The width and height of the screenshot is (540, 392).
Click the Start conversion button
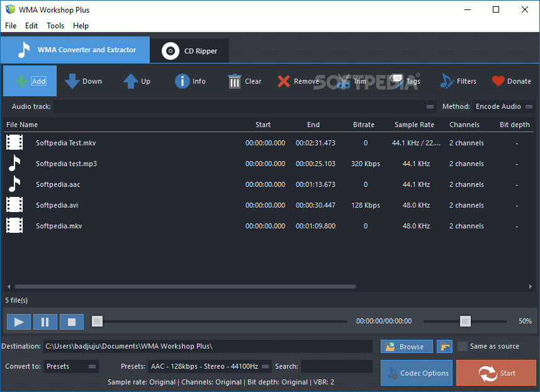pos(497,372)
